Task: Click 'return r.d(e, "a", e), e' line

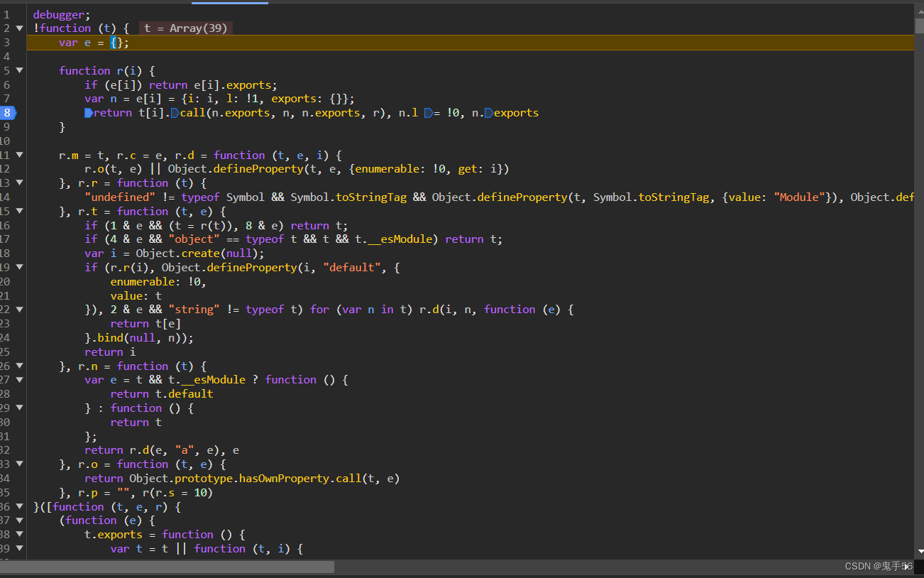Action: tap(162, 450)
